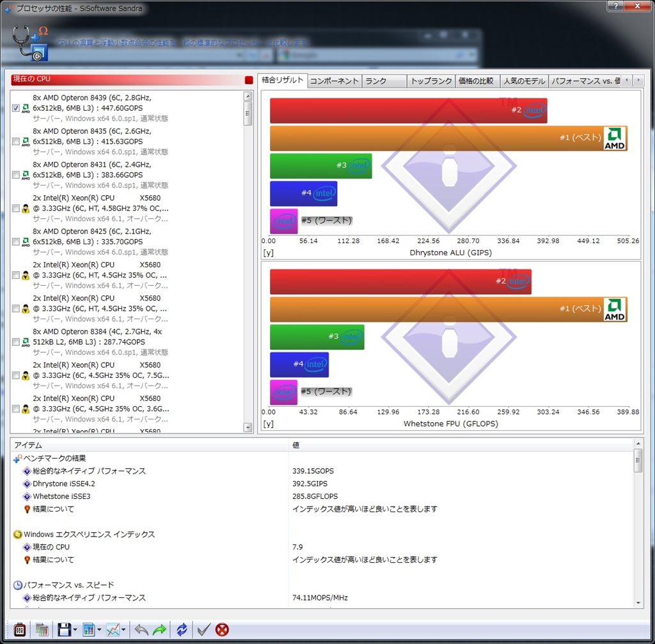The height and width of the screenshot is (644, 655).
Task: Click results table scrollbar down arrow
Action: 638,602
